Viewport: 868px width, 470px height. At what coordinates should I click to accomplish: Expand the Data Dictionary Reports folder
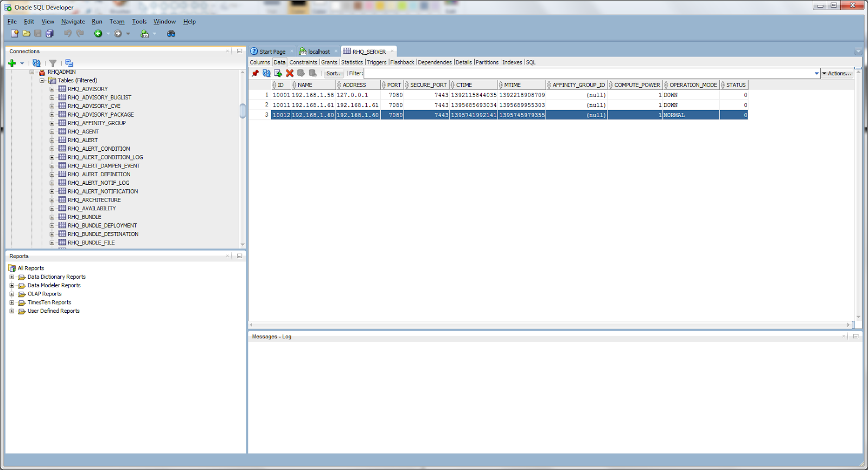[x=12, y=277]
